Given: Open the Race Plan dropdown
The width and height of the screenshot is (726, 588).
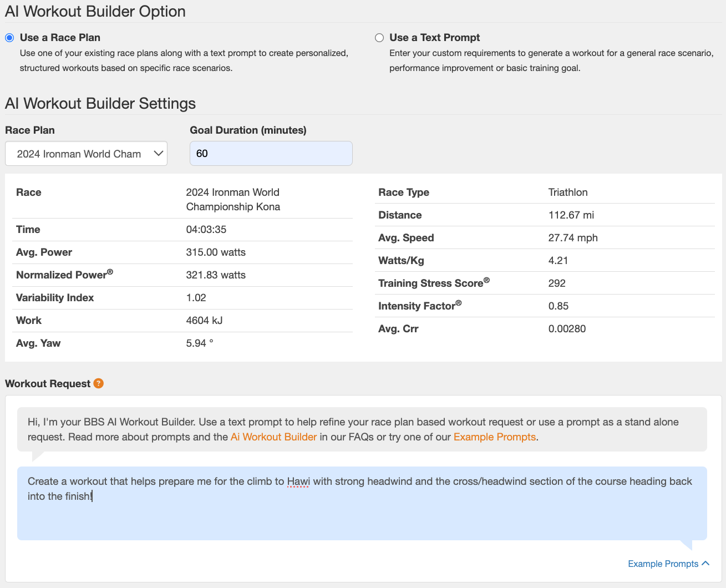Looking at the screenshot, I should click(86, 154).
